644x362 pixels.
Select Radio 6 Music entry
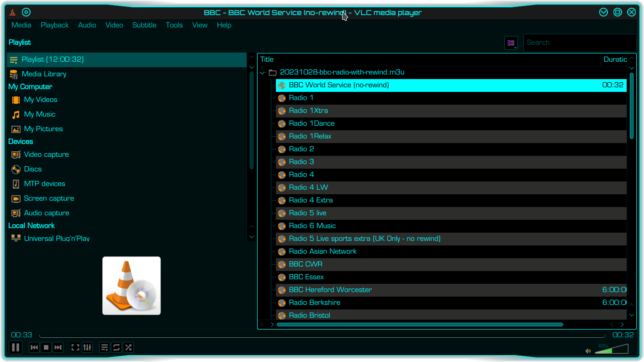pos(451,226)
